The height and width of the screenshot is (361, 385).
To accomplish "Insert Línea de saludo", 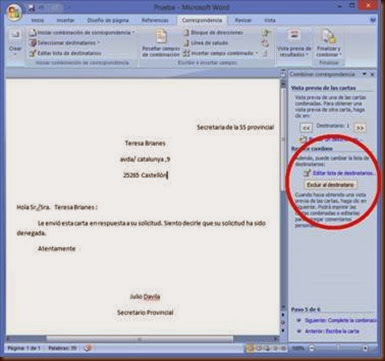I will click(205, 43).
